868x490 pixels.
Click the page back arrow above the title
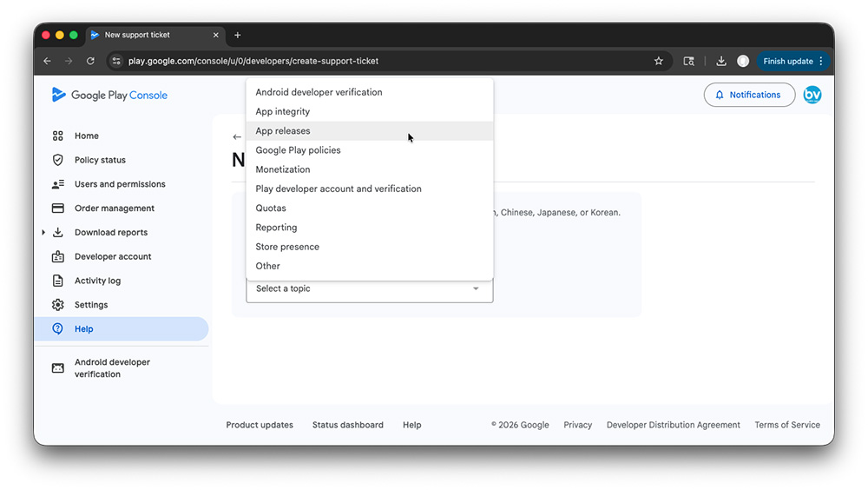tap(237, 137)
